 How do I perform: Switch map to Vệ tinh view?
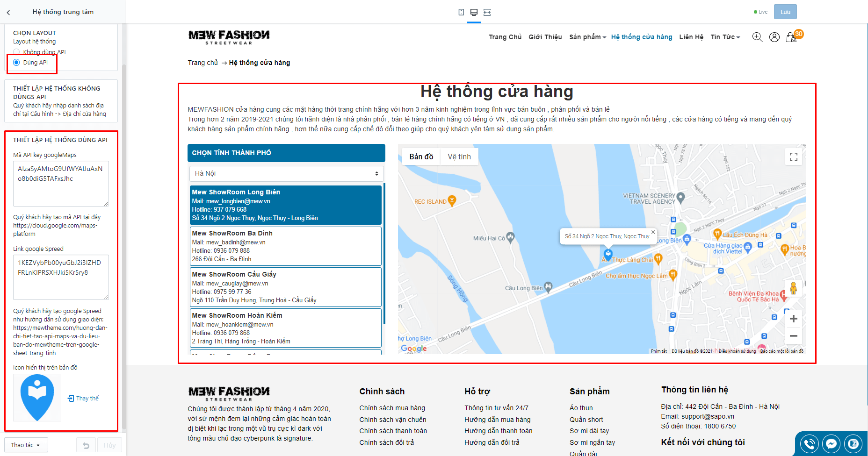point(459,157)
